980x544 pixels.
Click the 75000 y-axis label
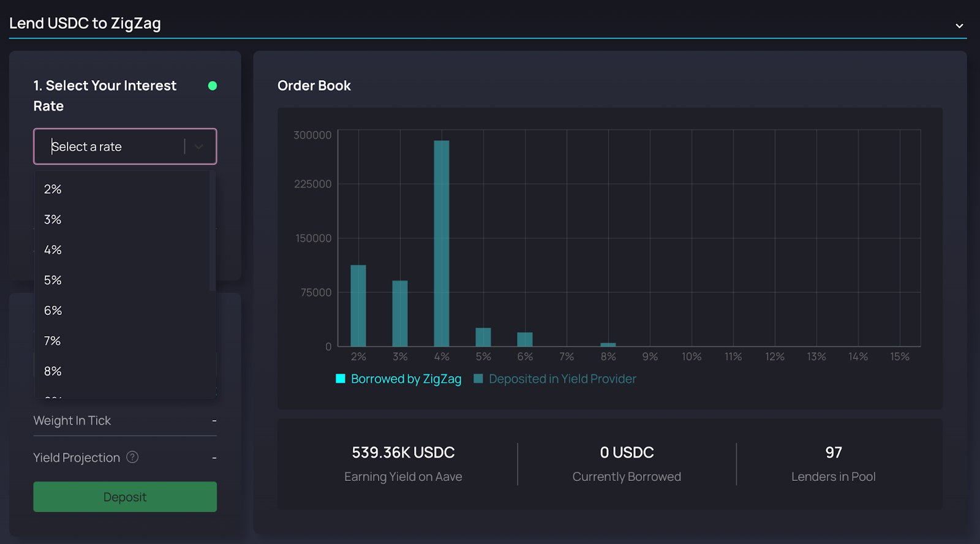point(316,293)
